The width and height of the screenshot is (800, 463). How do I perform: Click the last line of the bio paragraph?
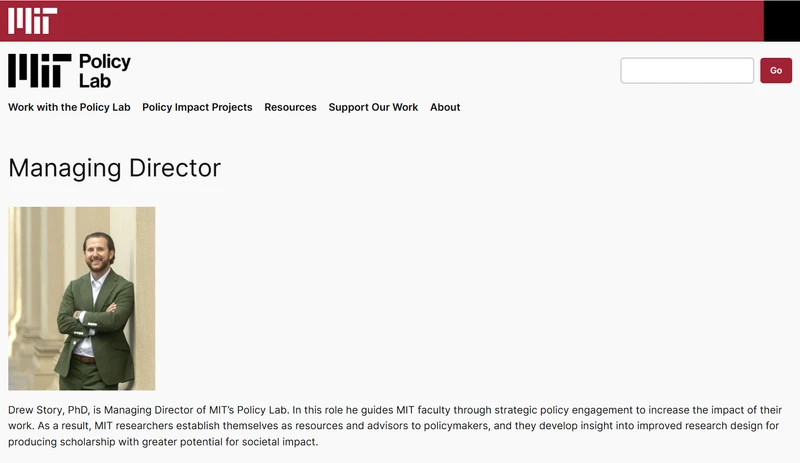(162, 442)
